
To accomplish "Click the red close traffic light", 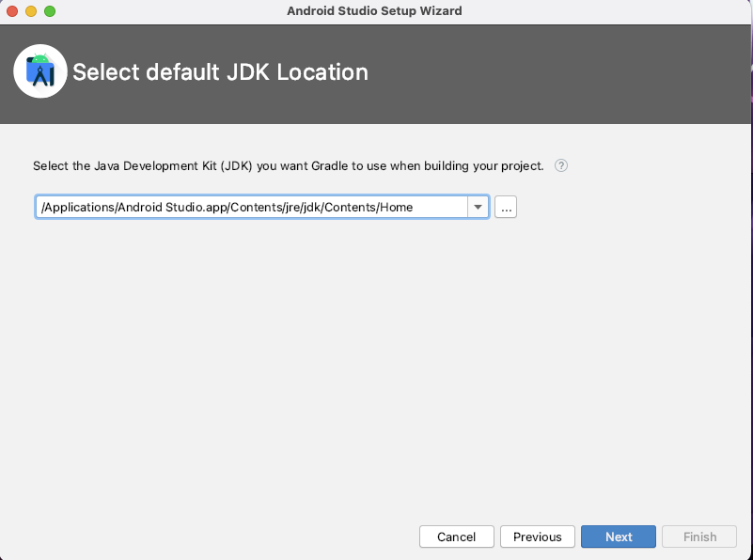I will 11,11.
